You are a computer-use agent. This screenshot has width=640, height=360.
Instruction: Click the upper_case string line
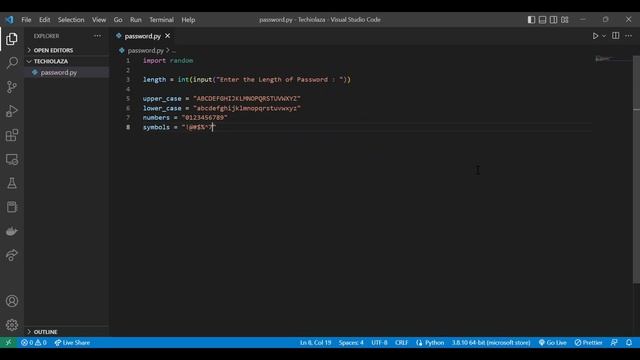(222, 98)
